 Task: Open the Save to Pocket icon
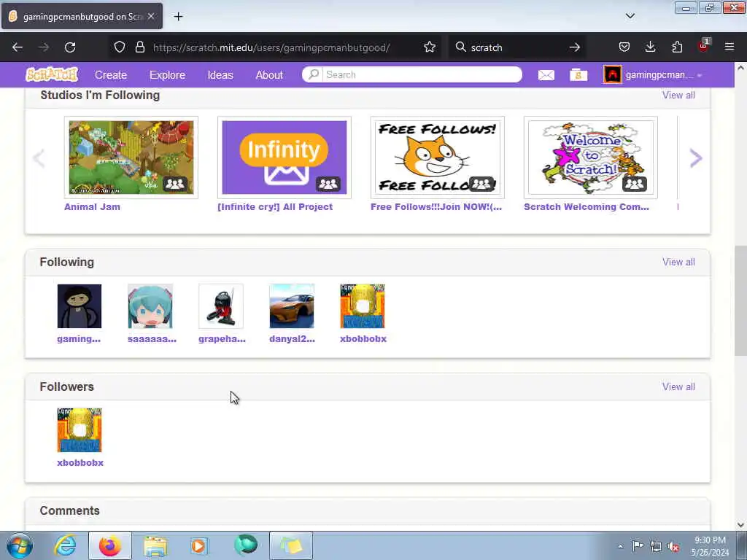pos(624,47)
